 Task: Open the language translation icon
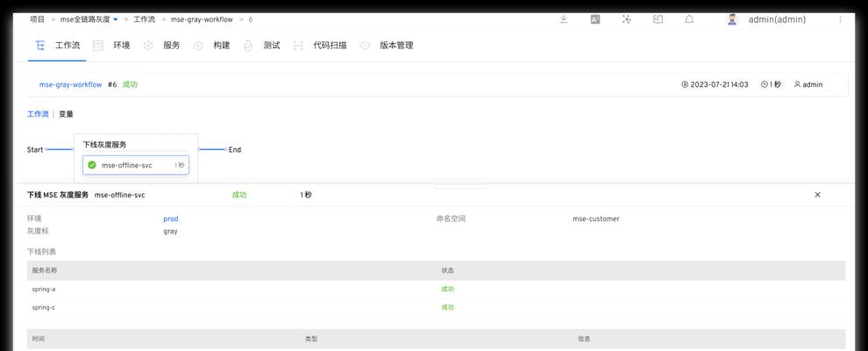click(595, 19)
